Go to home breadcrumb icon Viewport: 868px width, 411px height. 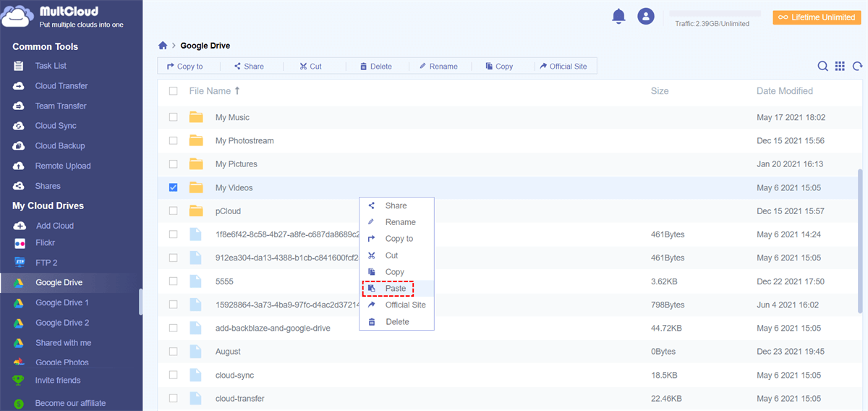tap(163, 46)
